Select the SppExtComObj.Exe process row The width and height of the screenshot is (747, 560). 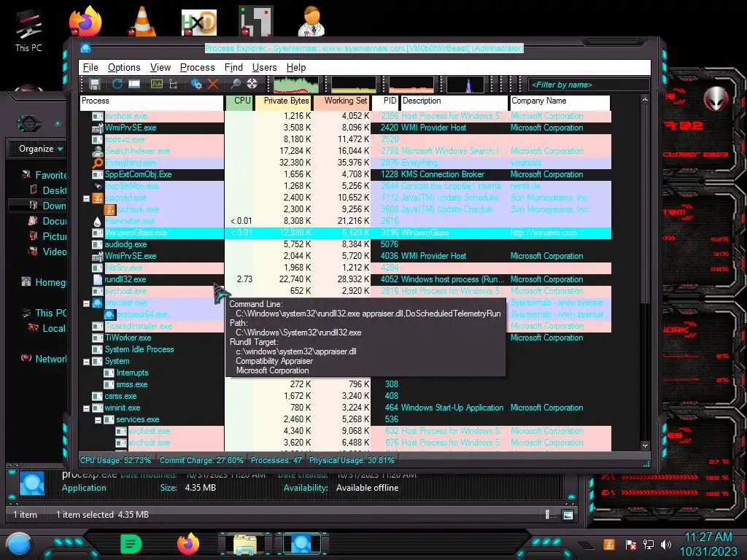[345, 174]
